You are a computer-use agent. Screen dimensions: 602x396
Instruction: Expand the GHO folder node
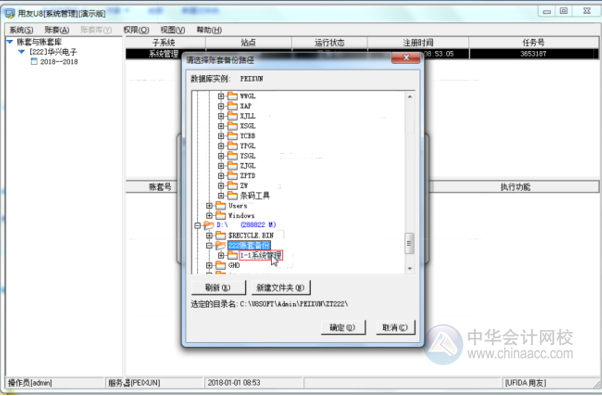coord(209,265)
